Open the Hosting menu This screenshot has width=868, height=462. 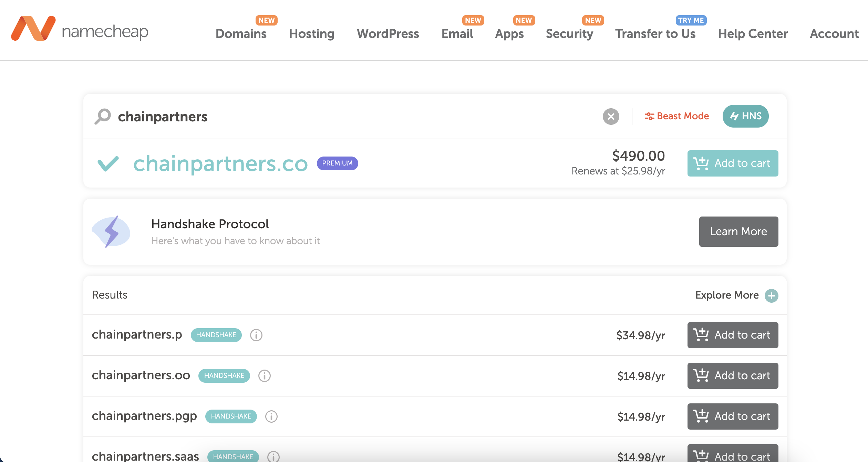tap(311, 34)
